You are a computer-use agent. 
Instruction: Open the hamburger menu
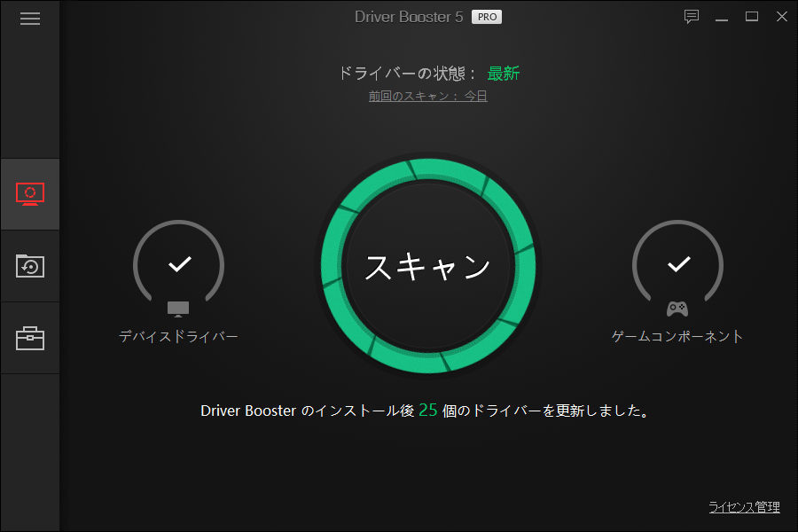tap(30, 19)
